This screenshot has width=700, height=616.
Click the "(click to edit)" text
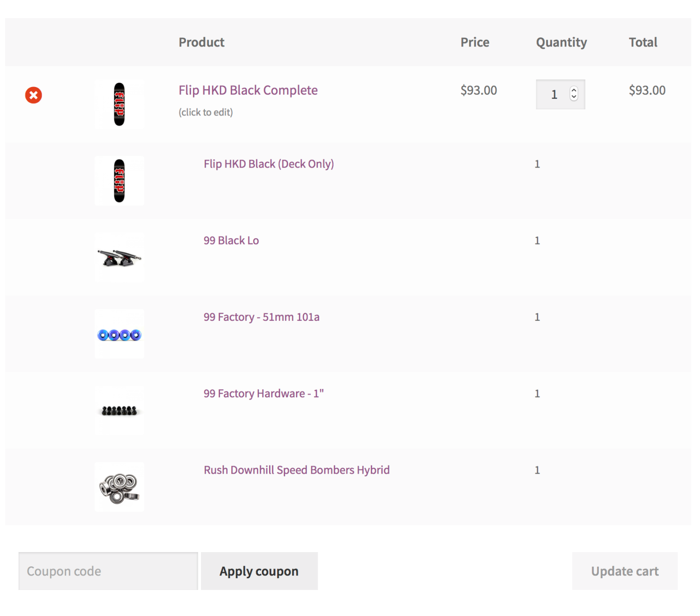(206, 113)
